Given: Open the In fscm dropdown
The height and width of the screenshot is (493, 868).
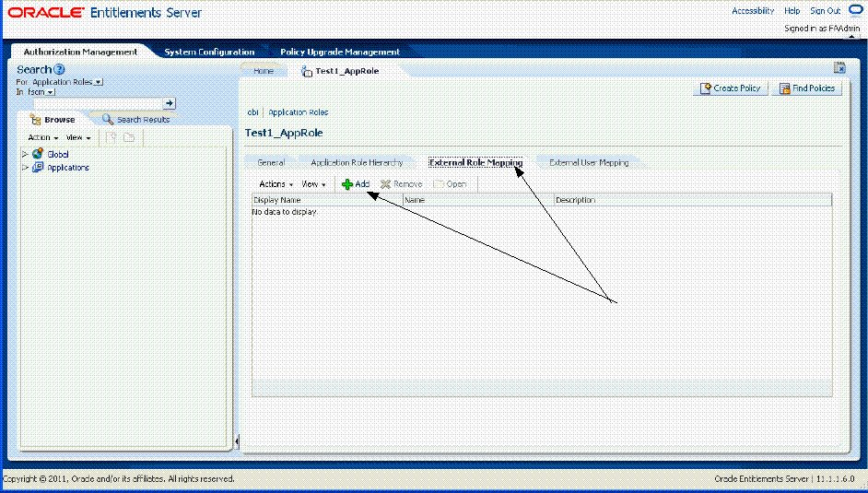Looking at the screenshot, I should 51,92.
